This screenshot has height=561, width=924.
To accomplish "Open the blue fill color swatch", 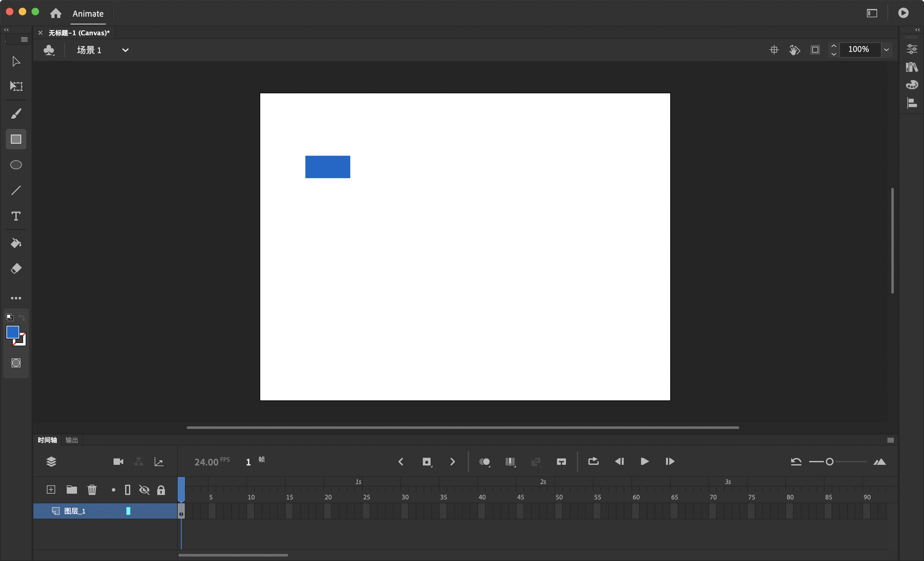I will click(x=13, y=332).
